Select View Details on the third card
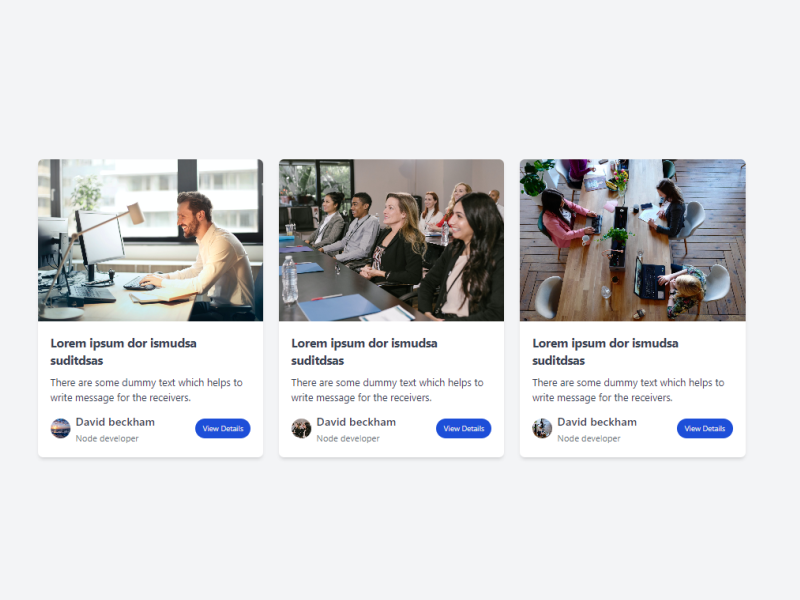Image resolution: width=800 pixels, height=600 pixels. pyautogui.click(x=705, y=429)
